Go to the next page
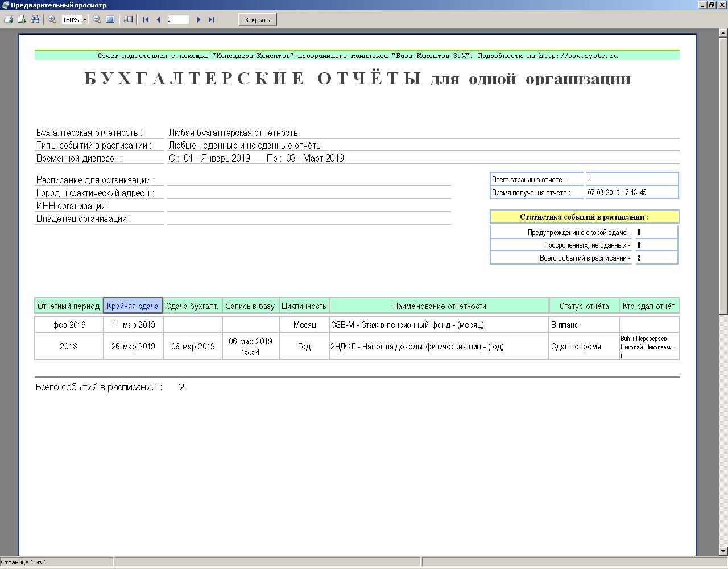The height and width of the screenshot is (569, 728). tap(198, 19)
